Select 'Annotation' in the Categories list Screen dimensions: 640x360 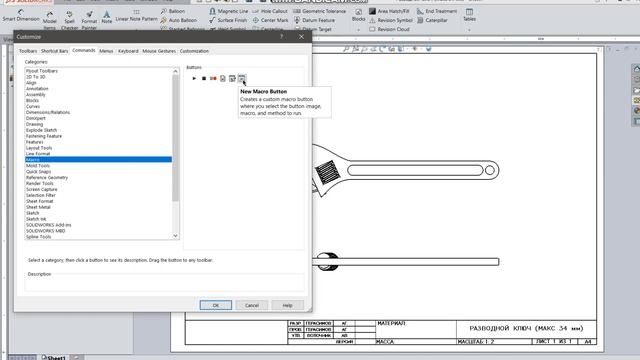point(37,89)
